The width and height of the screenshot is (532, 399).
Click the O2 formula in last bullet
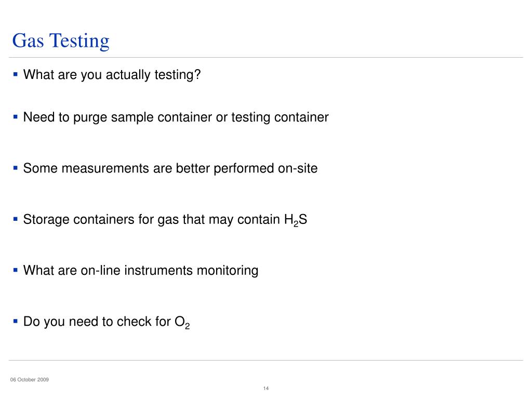(x=182, y=322)
